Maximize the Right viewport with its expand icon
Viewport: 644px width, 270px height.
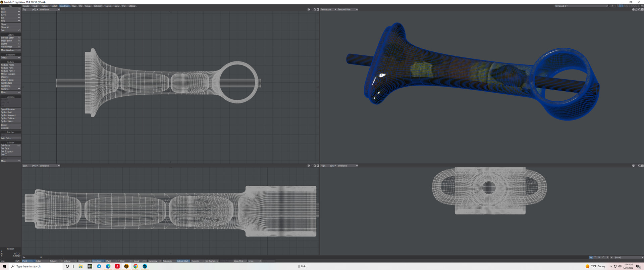click(x=642, y=166)
